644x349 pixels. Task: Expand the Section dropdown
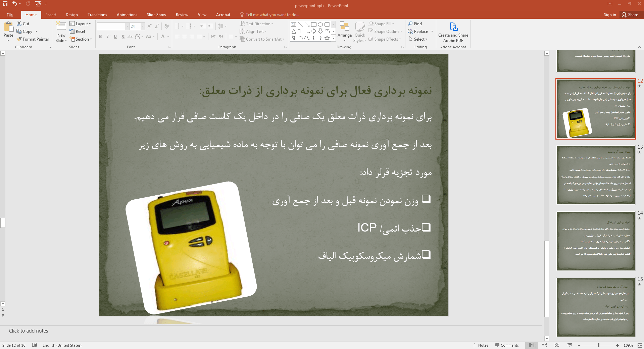pyautogui.click(x=81, y=39)
